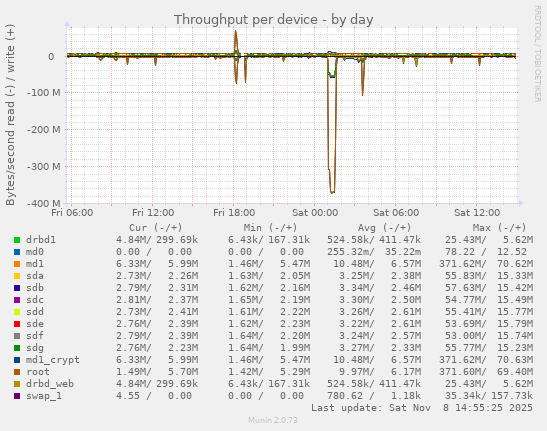
Task: Click the root max read value 371.60M
Action: coord(463,372)
